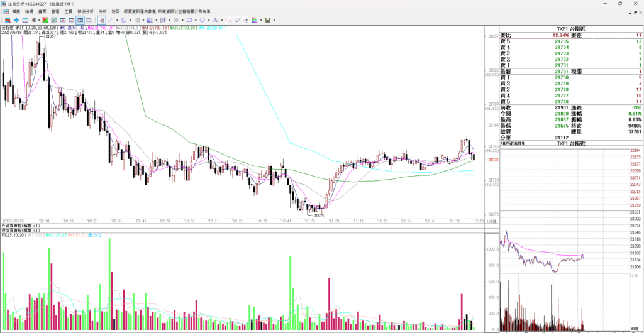Expand the arrow beside the text A tool
Viewport: 644px width, 333px height.
[x=222, y=19]
